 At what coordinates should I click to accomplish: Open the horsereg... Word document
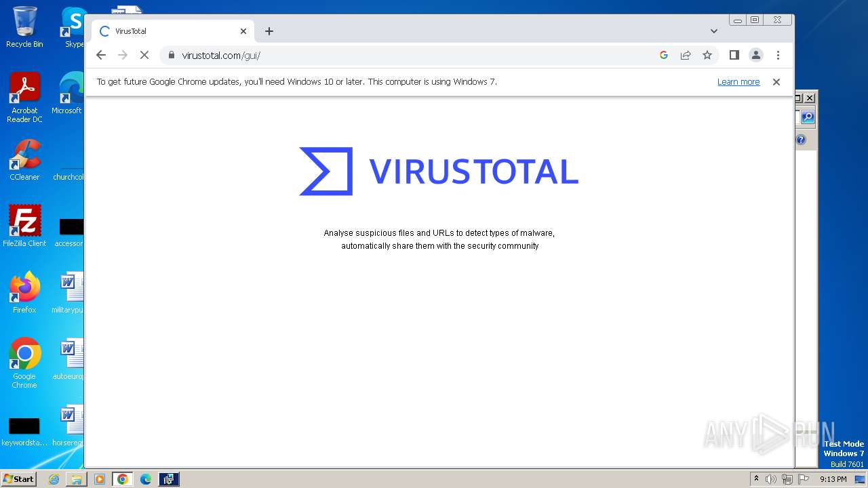coord(68,426)
